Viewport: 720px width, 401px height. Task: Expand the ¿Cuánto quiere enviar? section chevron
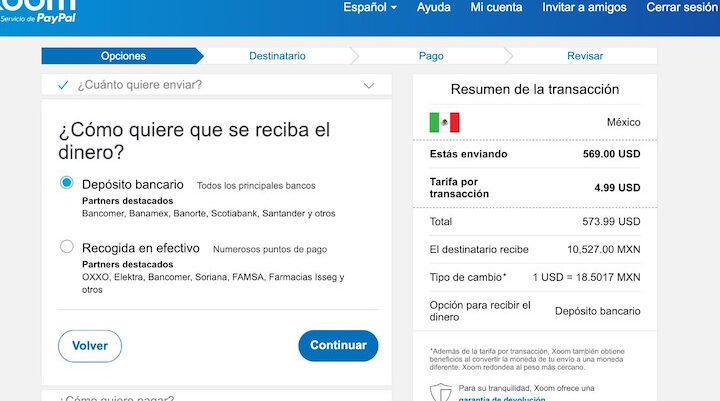coord(369,86)
